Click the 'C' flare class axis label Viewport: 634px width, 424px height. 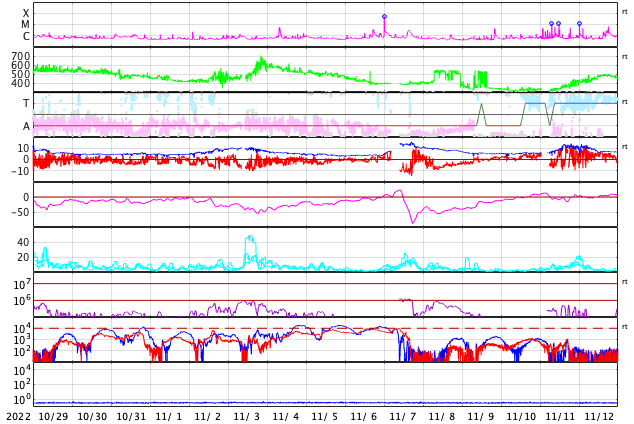(26, 37)
